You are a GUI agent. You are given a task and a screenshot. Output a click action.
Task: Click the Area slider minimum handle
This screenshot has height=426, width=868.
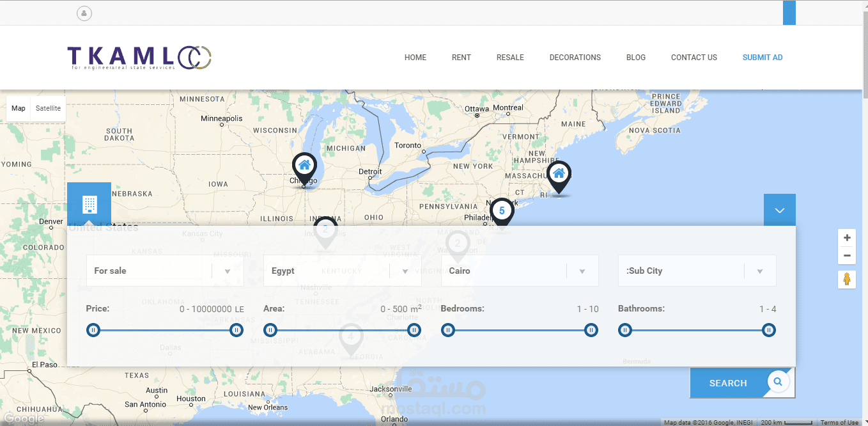click(270, 330)
